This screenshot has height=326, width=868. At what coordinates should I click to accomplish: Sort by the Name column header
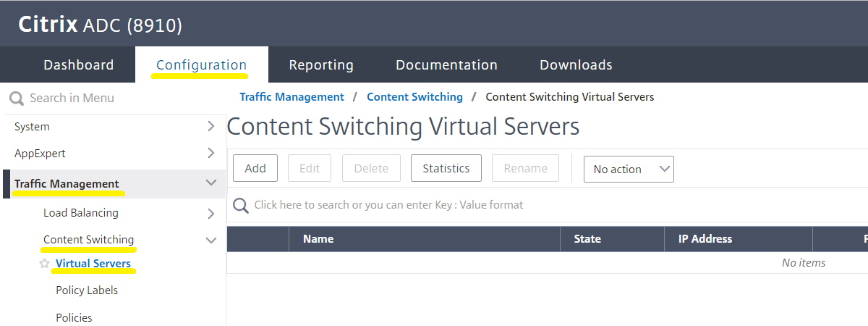[425, 239]
